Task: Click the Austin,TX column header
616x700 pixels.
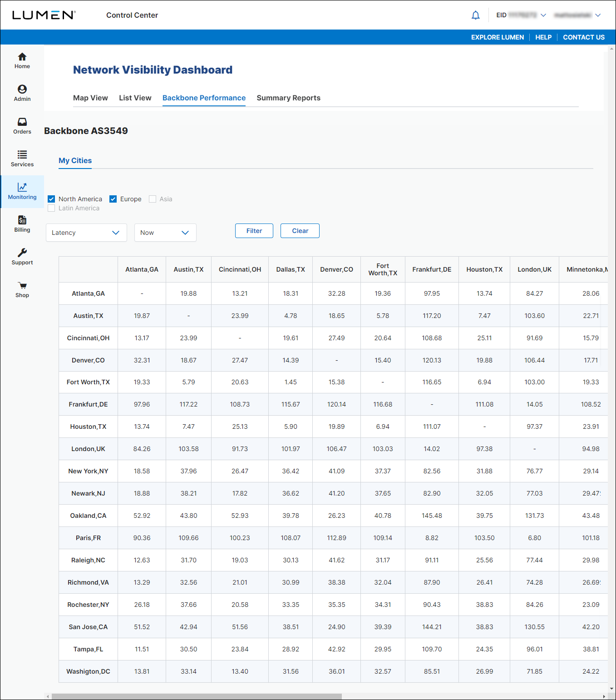Action: coord(188,269)
